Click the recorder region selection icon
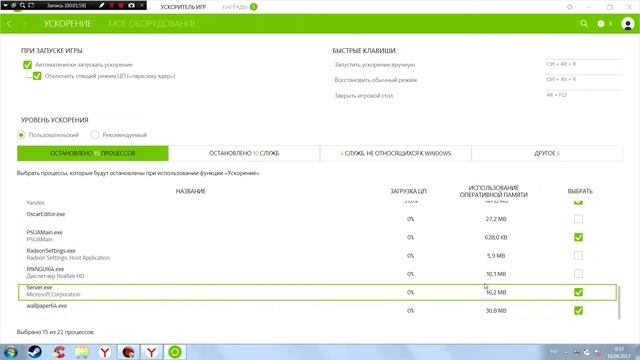The image size is (640, 360). (31, 5)
